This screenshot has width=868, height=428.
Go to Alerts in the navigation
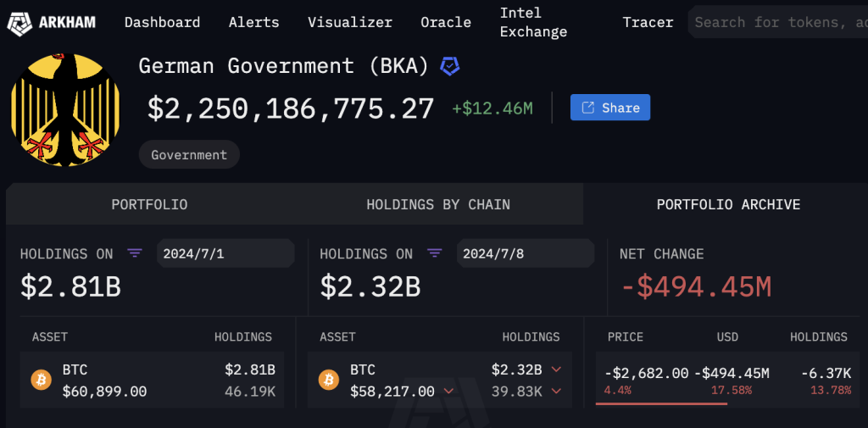click(253, 22)
